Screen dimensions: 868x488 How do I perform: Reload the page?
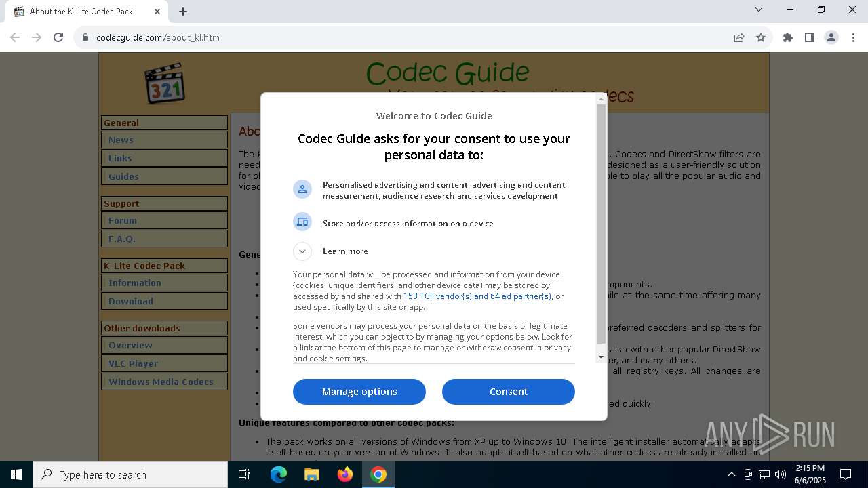(58, 37)
